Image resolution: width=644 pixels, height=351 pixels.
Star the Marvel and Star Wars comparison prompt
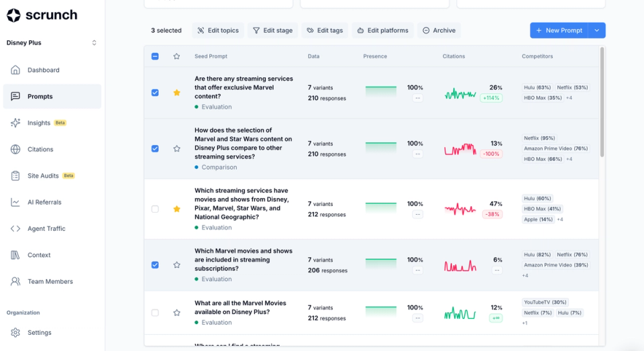tap(176, 148)
